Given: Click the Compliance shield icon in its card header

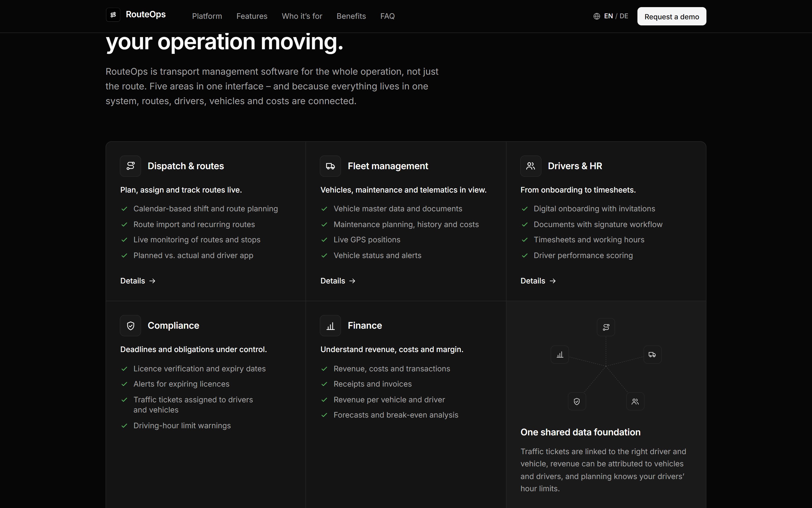Looking at the screenshot, I should pos(130,326).
